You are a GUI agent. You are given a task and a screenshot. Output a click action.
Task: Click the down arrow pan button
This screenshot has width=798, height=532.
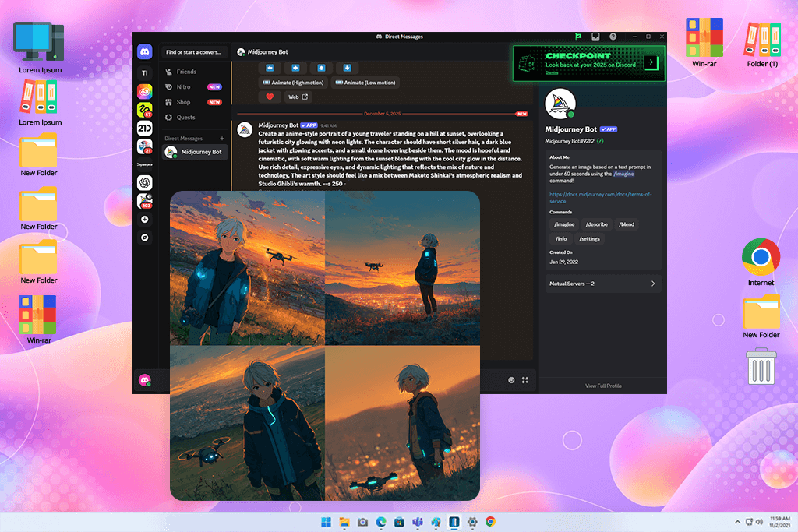pyautogui.click(x=347, y=68)
